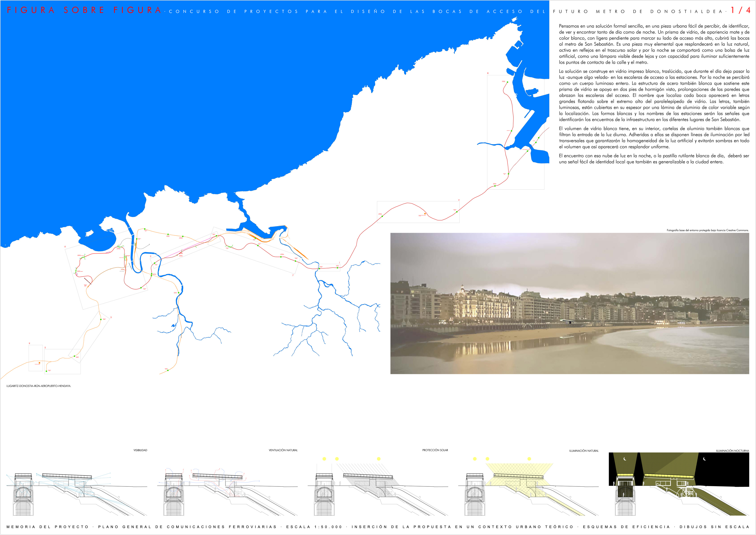Open the beach promenade night photograph
This screenshot has height=535, width=756.
click(570, 303)
